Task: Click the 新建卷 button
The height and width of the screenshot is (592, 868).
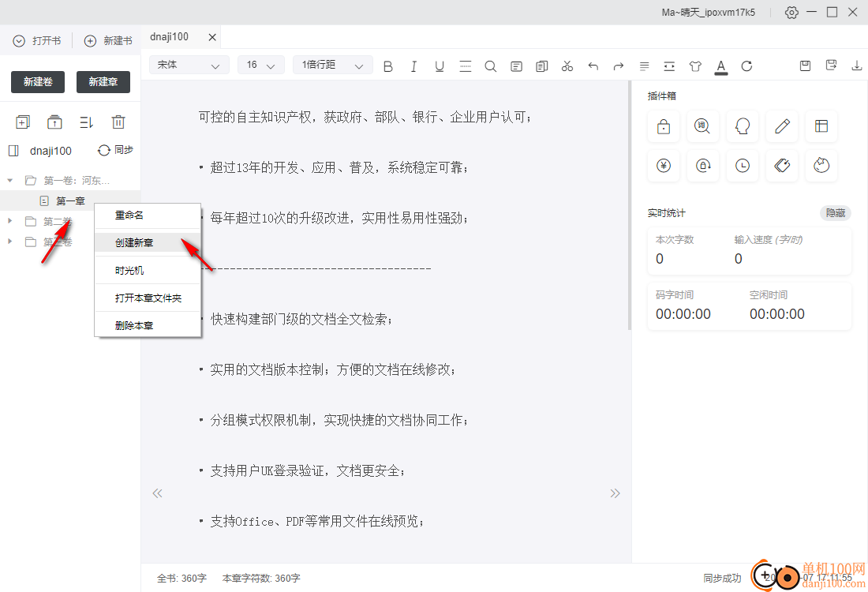Action: coord(38,82)
